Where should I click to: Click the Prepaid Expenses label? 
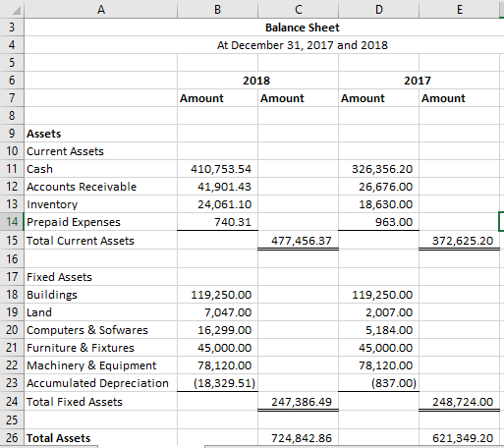74,222
